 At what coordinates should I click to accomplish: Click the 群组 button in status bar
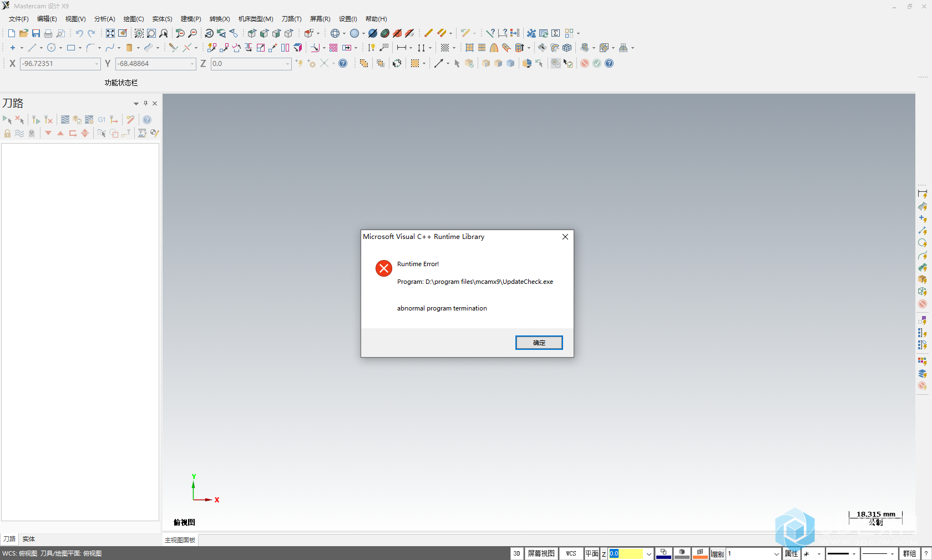click(909, 553)
